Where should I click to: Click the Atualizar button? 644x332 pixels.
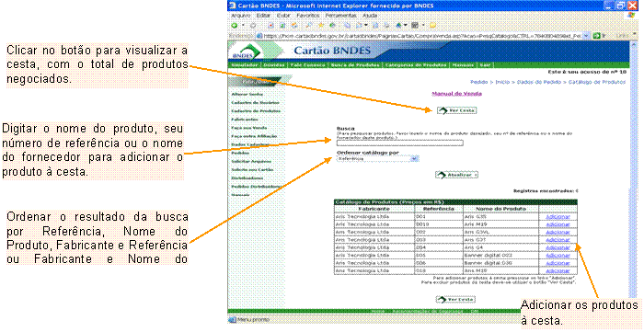(456, 175)
